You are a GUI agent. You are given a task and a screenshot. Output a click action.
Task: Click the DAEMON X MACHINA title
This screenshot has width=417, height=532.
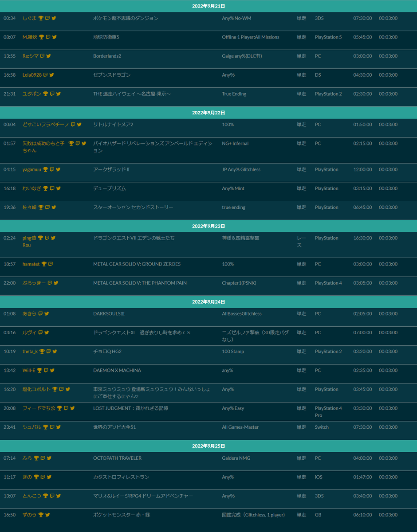pos(117,371)
